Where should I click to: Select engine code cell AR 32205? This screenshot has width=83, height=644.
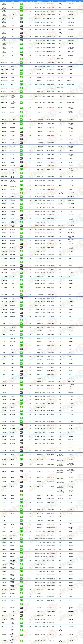tap(71, 44)
